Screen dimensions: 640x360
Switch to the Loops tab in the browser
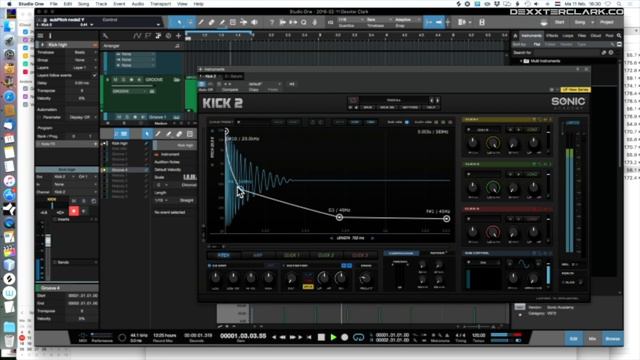click(568, 36)
